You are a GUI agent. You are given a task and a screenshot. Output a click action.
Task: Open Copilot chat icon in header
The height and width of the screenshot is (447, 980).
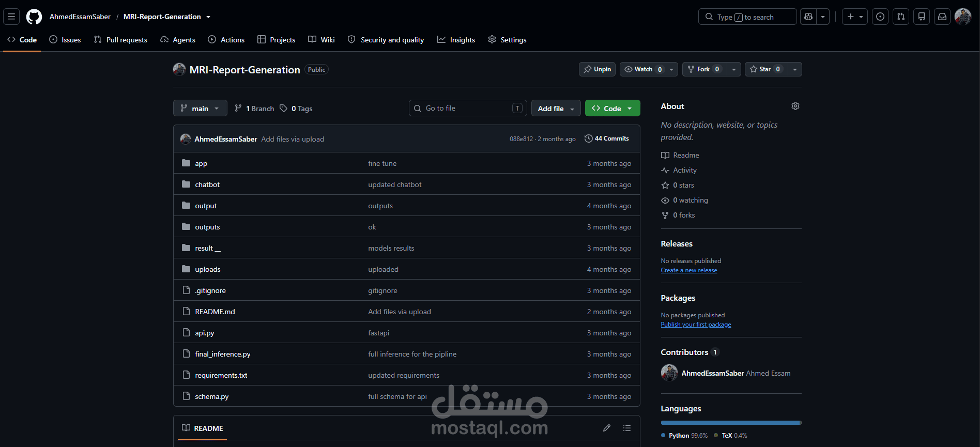tap(808, 17)
